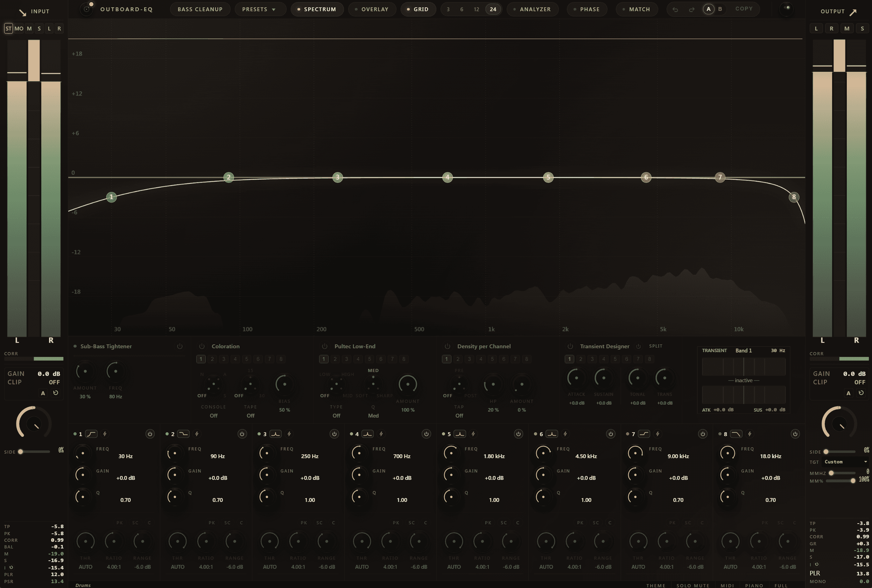The height and width of the screenshot is (588, 872).
Task: Click the input gain reset icon
Action: coord(56,393)
